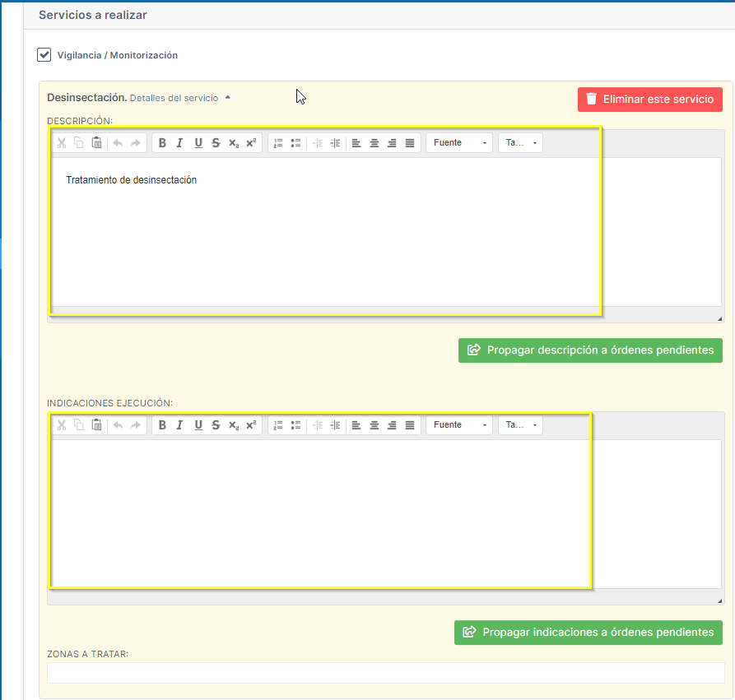Click Subscript icon in Indicaciones Ejecución toolbar
Image resolution: width=735 pixels, height=700 pixels.
234,425
